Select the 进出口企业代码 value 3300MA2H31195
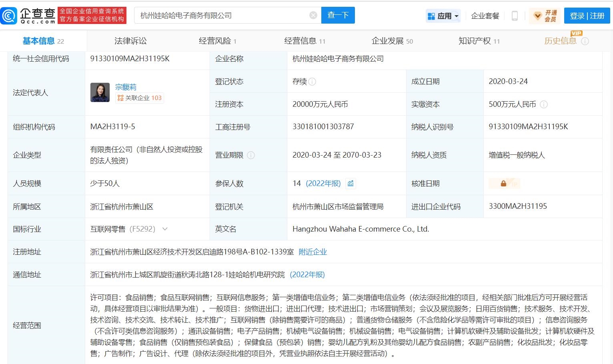 point(518,206)
